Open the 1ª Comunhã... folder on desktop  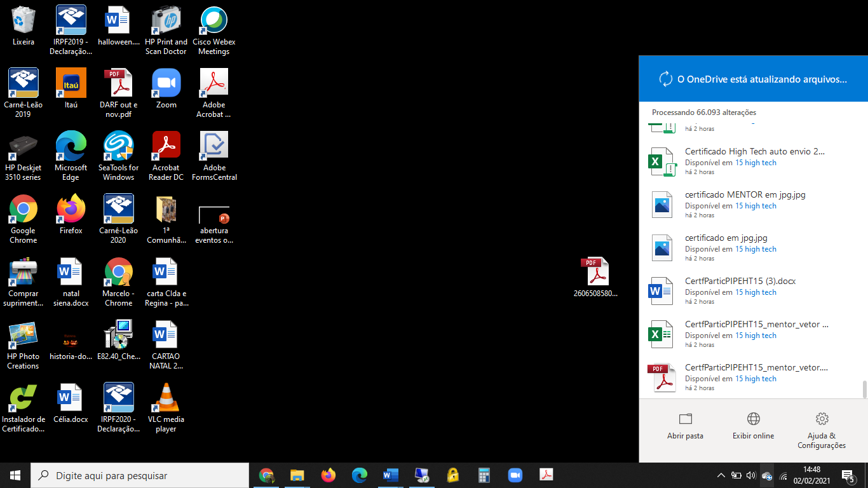[x=166, y=219]
